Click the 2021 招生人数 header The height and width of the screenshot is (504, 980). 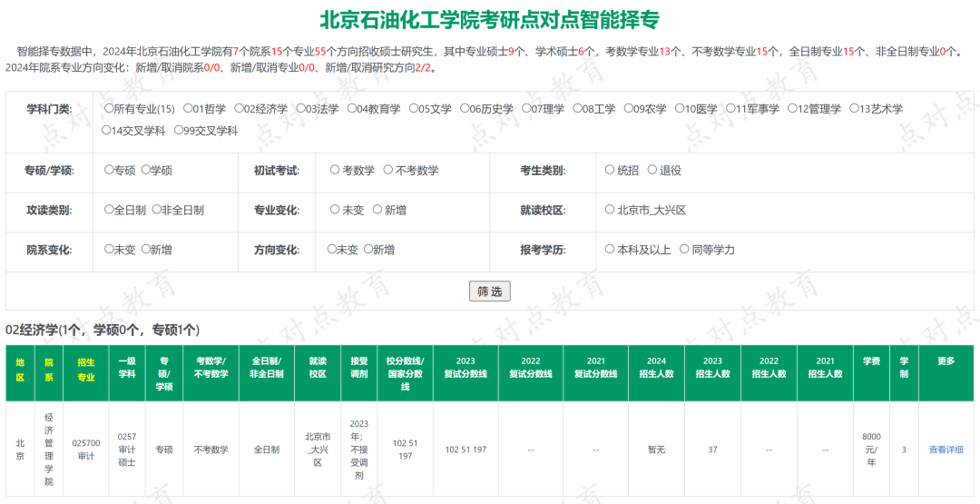pos(825,373)
